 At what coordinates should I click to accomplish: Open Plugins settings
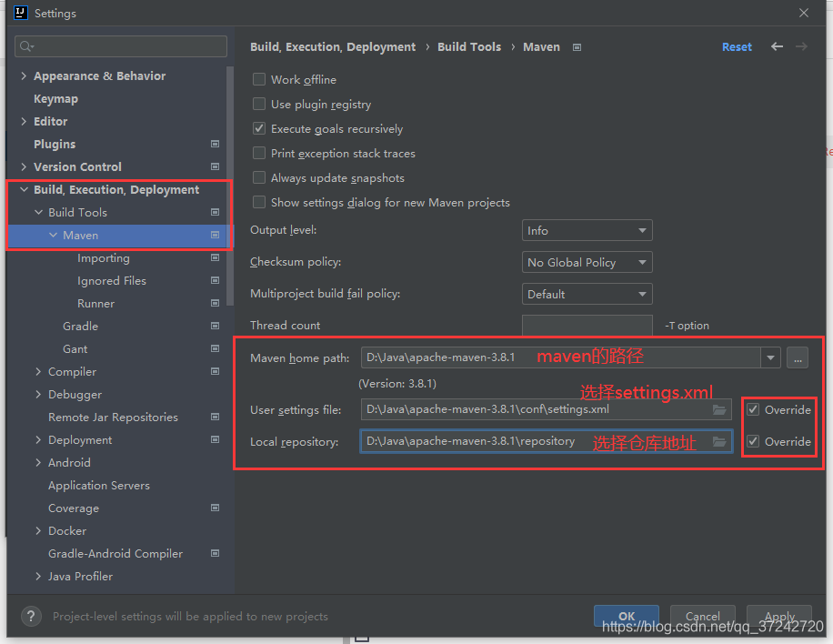(x=55, y=144)
